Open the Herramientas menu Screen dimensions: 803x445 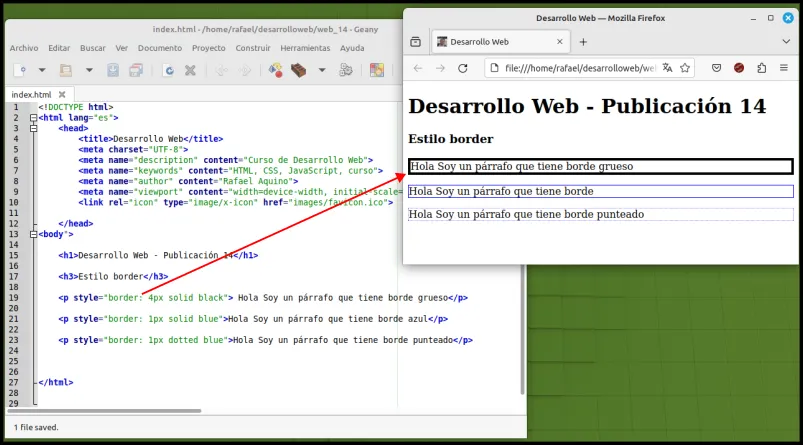[305, 48]
